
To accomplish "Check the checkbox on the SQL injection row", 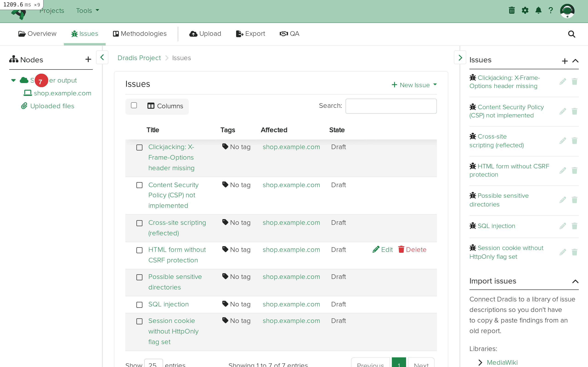I will click(139, 305).
